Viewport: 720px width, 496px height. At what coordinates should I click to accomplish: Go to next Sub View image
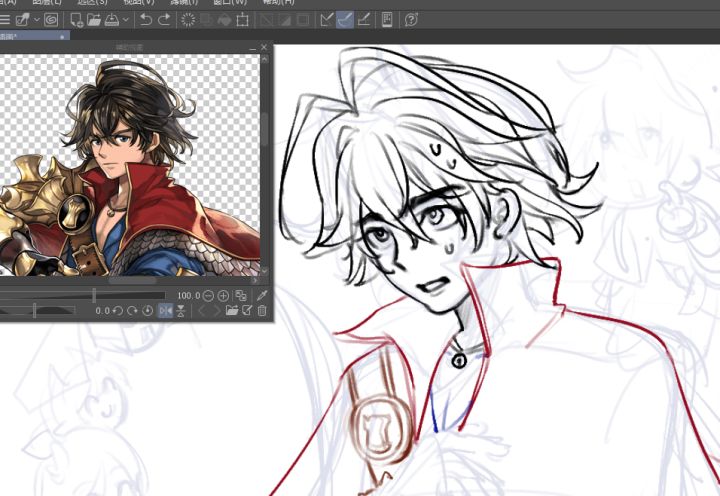tap(216, 311)
